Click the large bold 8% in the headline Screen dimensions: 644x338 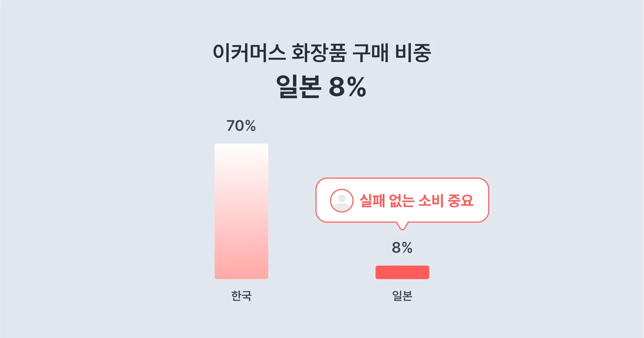pyautogui.click(x=348, y=87)
